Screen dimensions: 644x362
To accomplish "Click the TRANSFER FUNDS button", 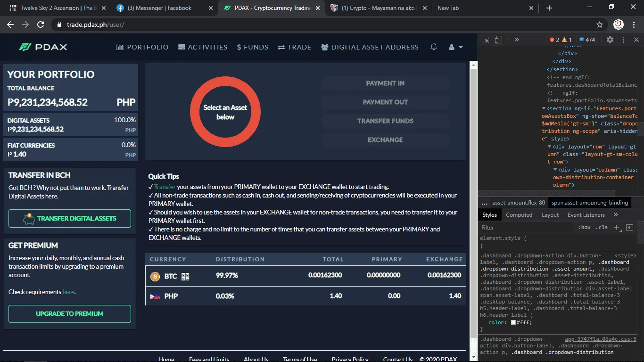I will click(x=385, y=121).
